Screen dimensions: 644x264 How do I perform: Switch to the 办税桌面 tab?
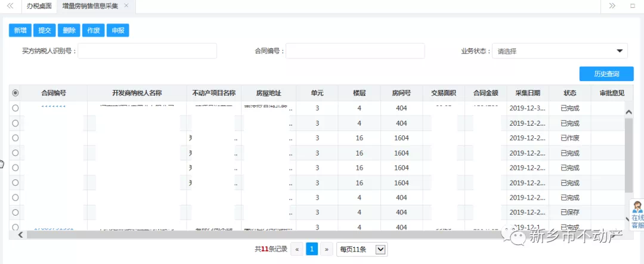(x=39, y=6)
